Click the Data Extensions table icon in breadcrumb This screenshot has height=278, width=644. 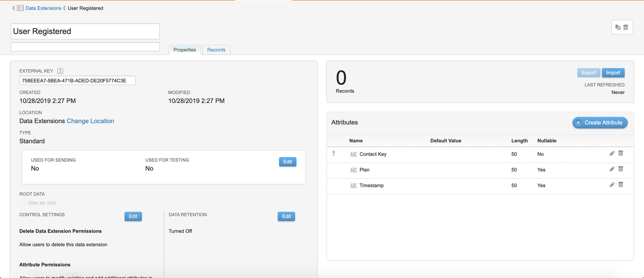click(20, 8)
